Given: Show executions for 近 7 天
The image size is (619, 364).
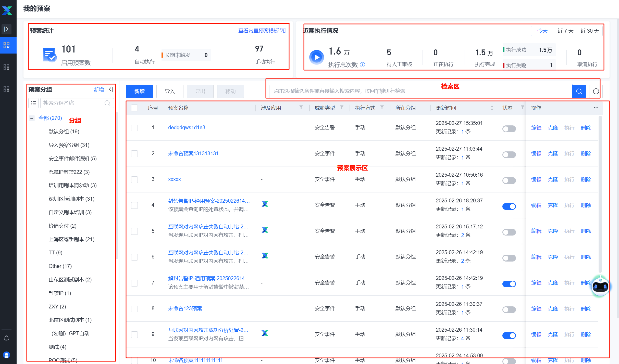Looking at the screenshot, I should pos(565,31).
